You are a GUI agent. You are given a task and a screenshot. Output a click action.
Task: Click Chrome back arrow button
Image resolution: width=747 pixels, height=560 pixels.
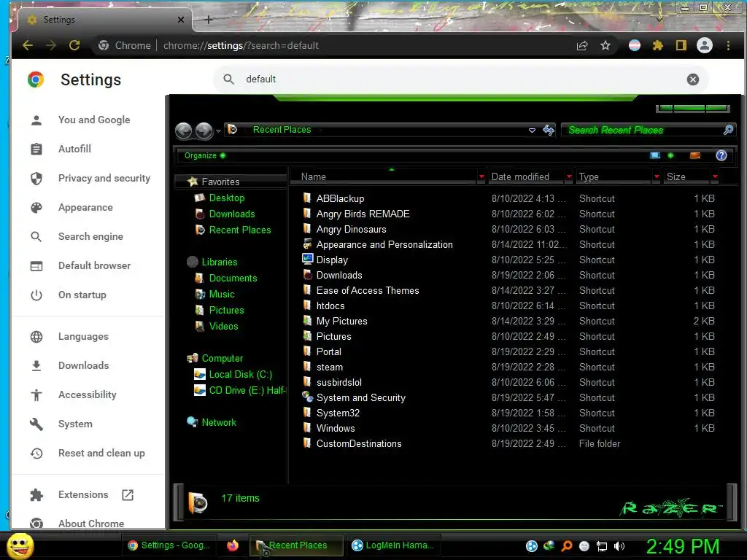[28, 45]
